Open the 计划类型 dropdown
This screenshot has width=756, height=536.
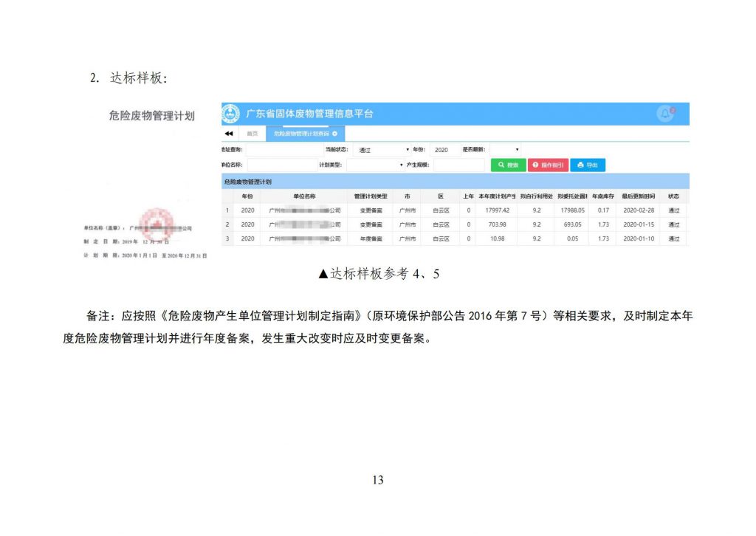[x=375, y=165]
